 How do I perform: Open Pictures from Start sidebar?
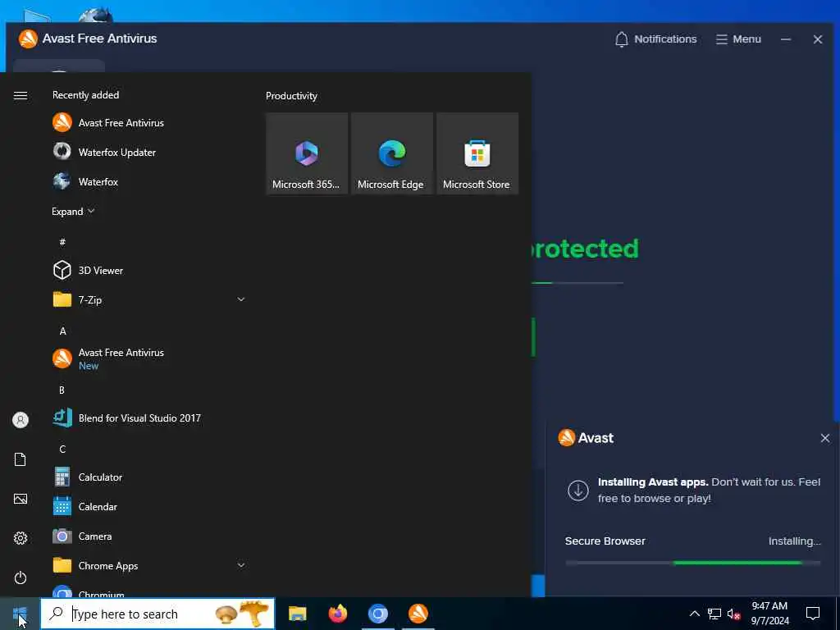[x=21, y=499]
